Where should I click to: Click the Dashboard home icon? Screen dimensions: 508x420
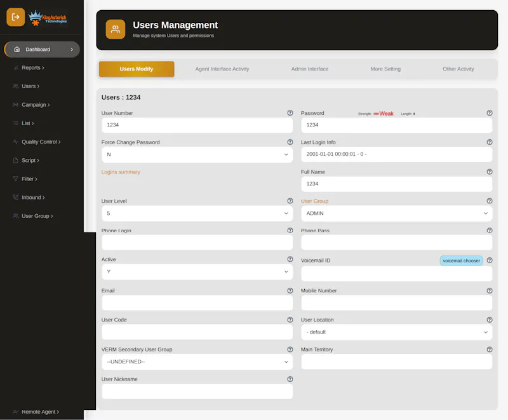pos(17,50)
